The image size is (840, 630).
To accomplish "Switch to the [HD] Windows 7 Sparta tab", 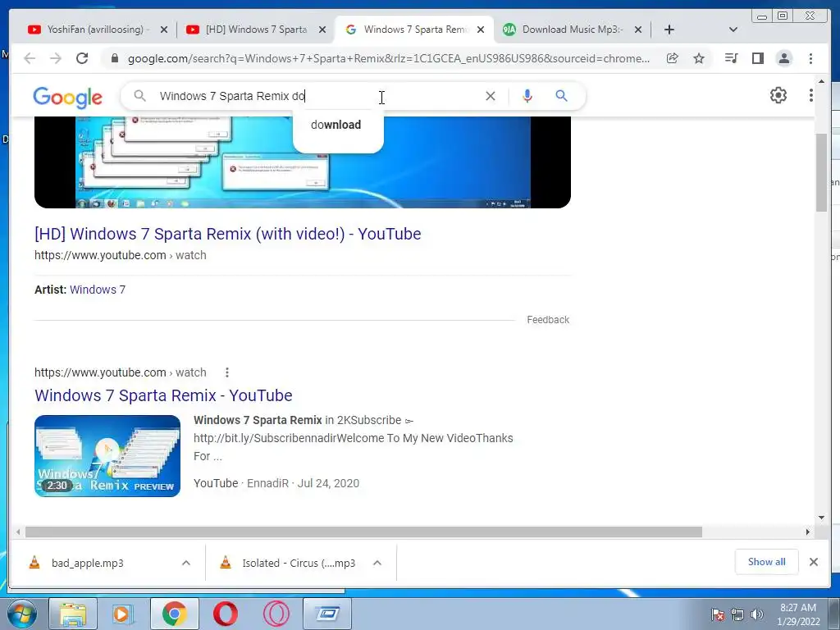I will (x=256, y=30).
